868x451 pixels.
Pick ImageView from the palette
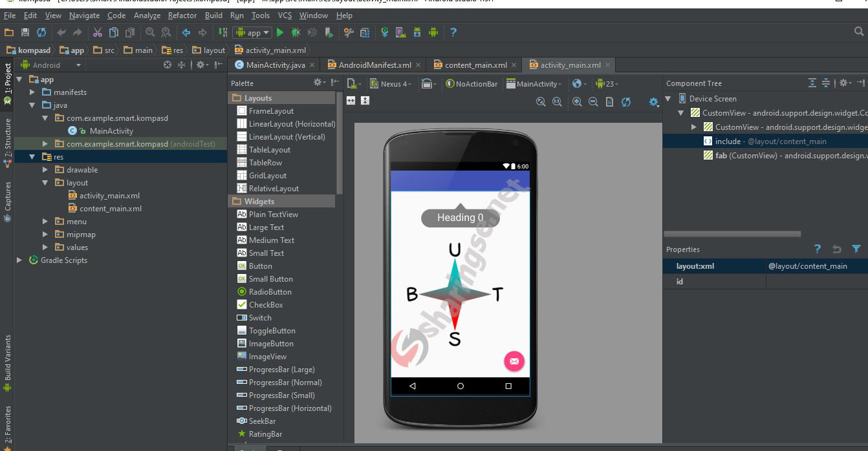268,357
